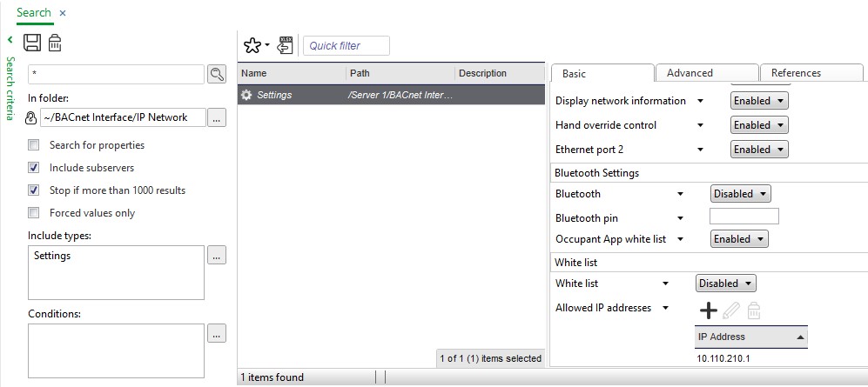Select the Search tab
The image size is (868, 387).
tap(34, 13)
